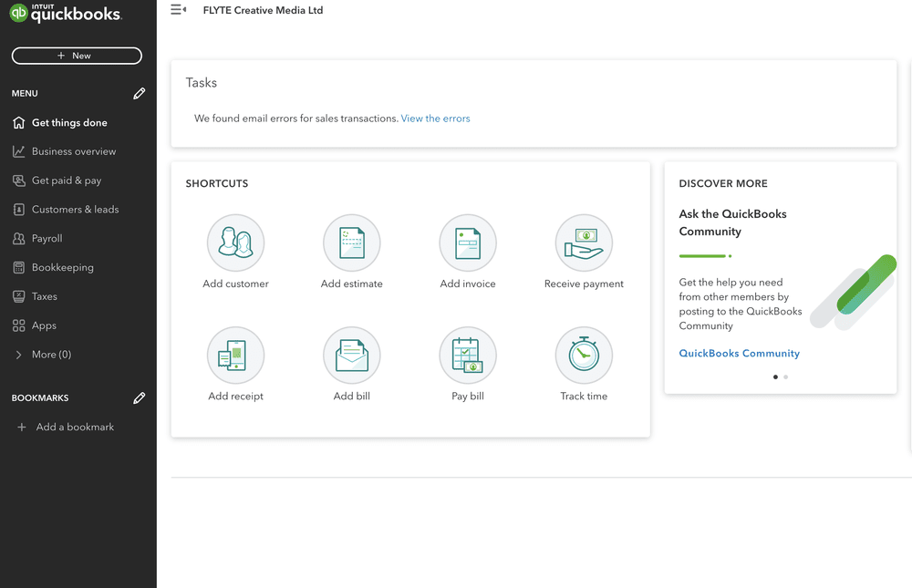Click the chart icon by Business overview
Screen dimensions: 912x588
(18, 152)
